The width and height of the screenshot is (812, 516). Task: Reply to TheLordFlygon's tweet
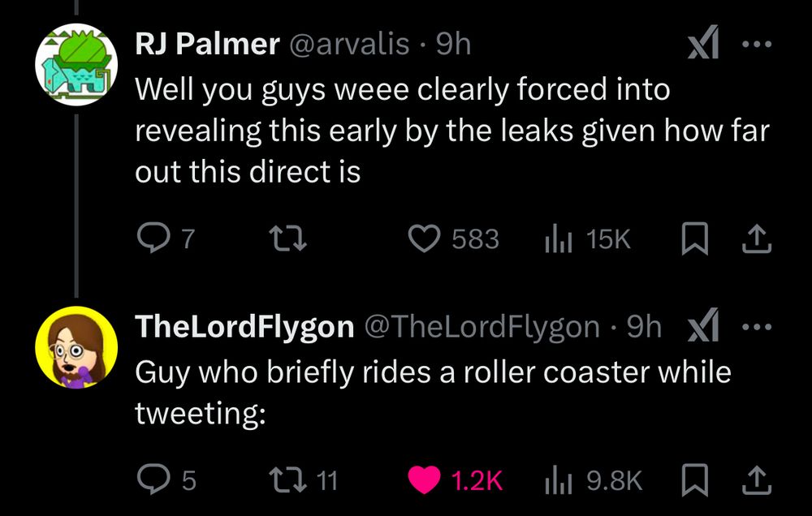pyautogui.click(x=150, y=480)
